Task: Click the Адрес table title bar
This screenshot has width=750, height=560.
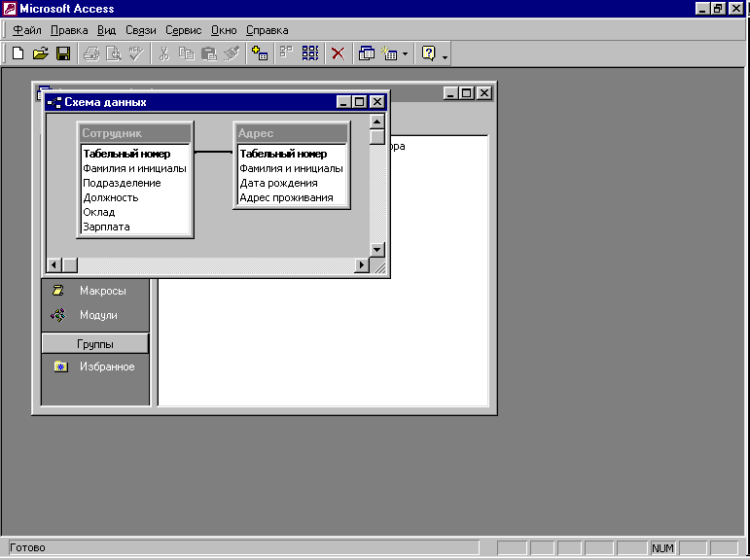Action: click(292, 133)
